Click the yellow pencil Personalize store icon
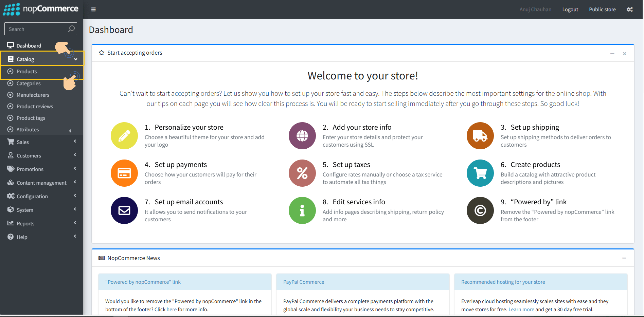 point(124,136)
